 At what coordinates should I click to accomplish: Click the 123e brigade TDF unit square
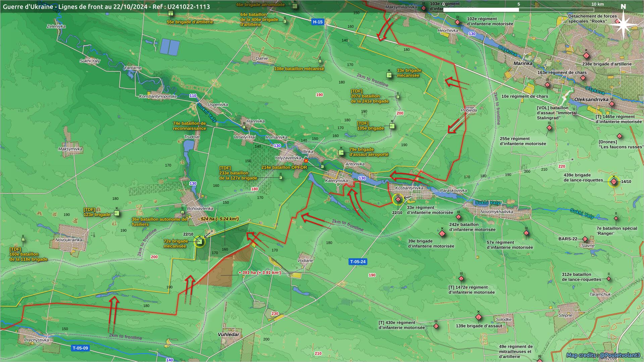117,213
